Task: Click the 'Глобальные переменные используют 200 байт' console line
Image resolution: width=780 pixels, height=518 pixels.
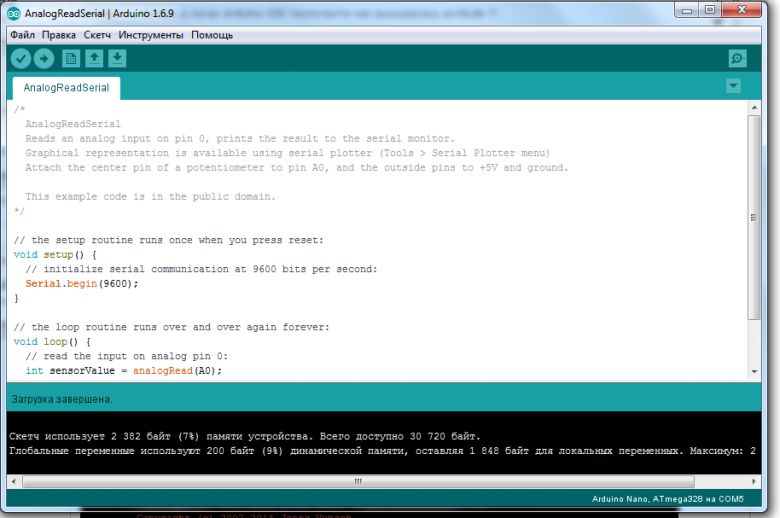Action: click(x=383, y=451)
